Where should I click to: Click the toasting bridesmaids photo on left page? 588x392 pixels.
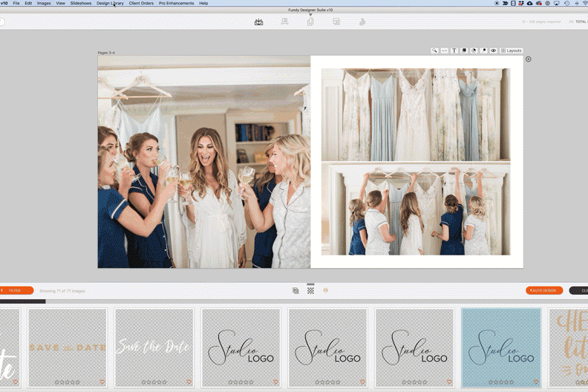coord(204,162)
